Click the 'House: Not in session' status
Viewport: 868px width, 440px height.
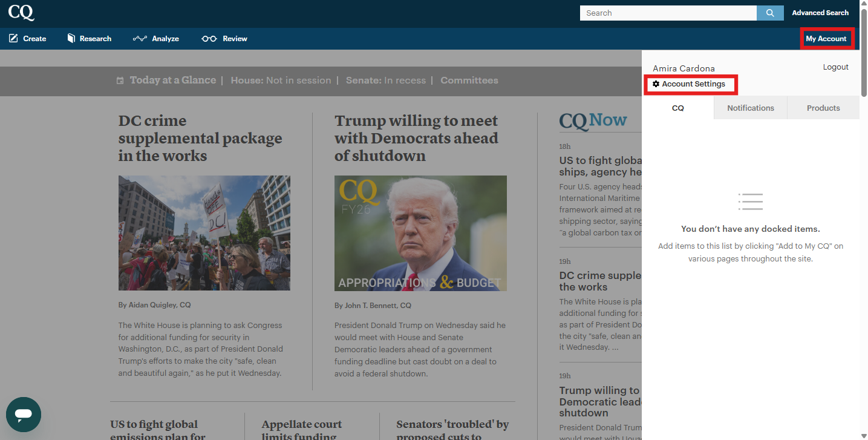point(281,80)
